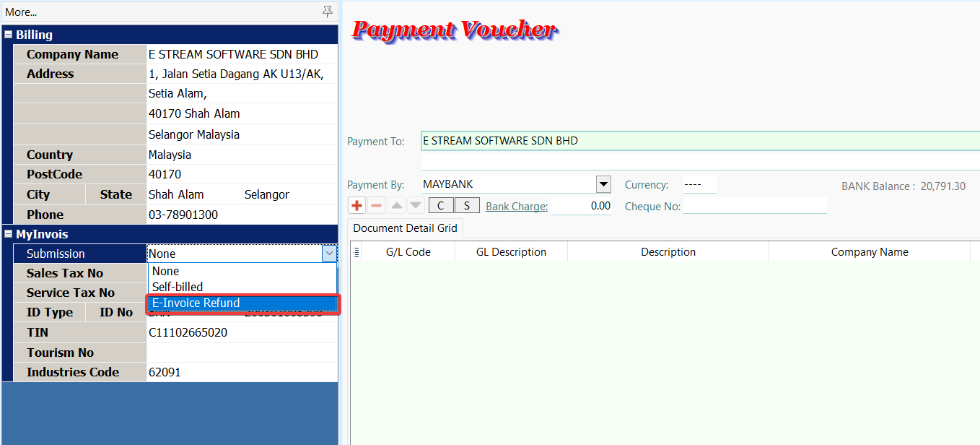This screenshot has height=445, width=980.
Task: Click the minus remove row icon
Action: point(376,206)
